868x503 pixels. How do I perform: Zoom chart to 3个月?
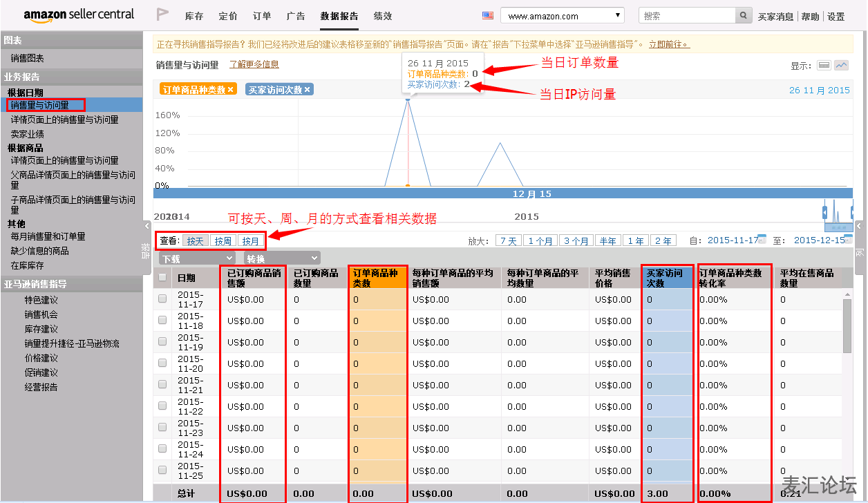pos(576,240)
